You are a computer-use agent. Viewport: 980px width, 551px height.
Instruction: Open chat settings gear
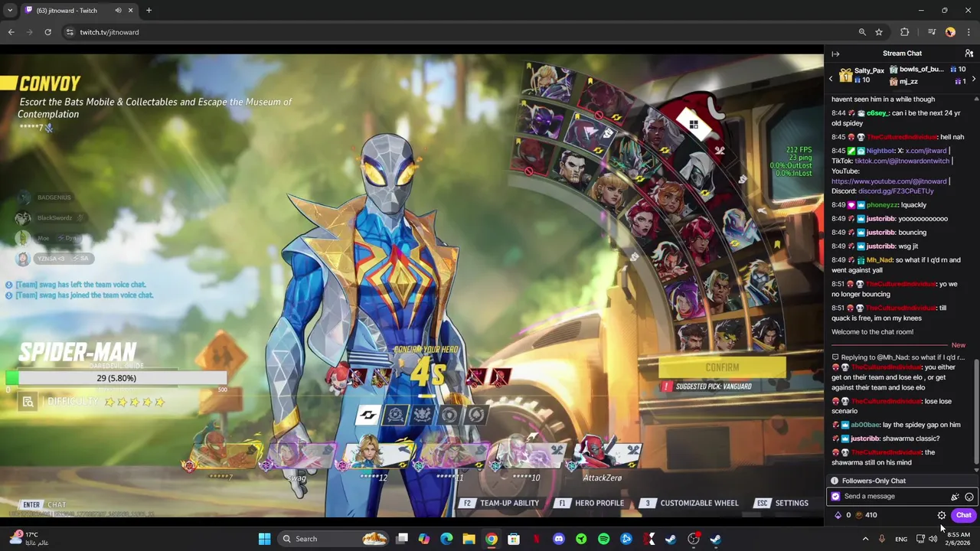point(942,516)
